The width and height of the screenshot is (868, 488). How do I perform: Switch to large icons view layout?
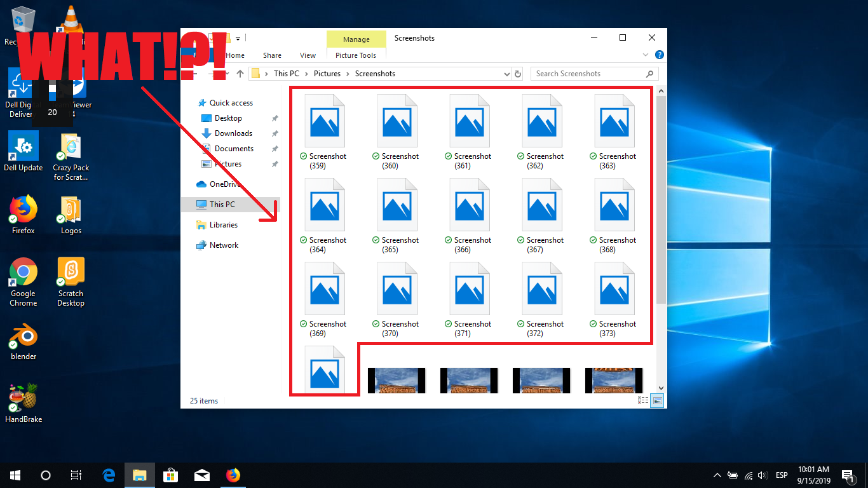click(x=658, y=401)
